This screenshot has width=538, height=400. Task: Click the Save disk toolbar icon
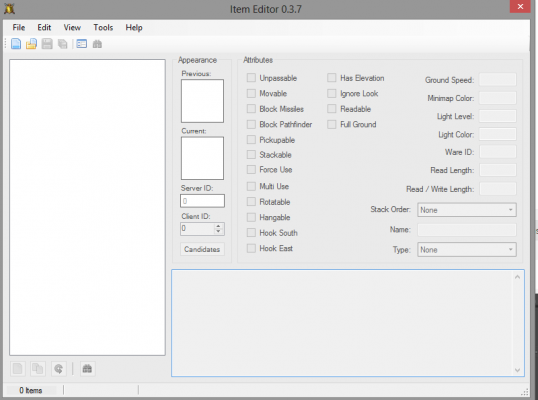(x=47, y=44)
